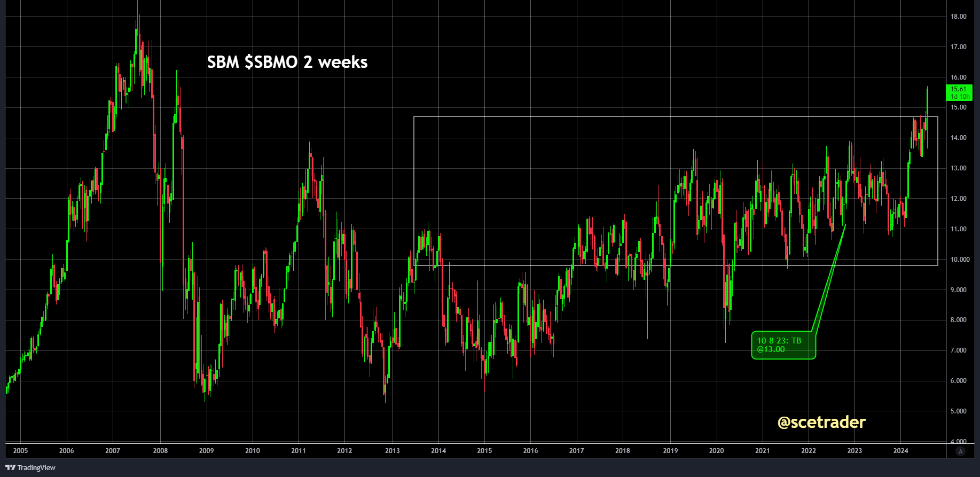980x477 pixels.
Task: Click the 2021 label on time axis
Action: [x=763, y=451]
